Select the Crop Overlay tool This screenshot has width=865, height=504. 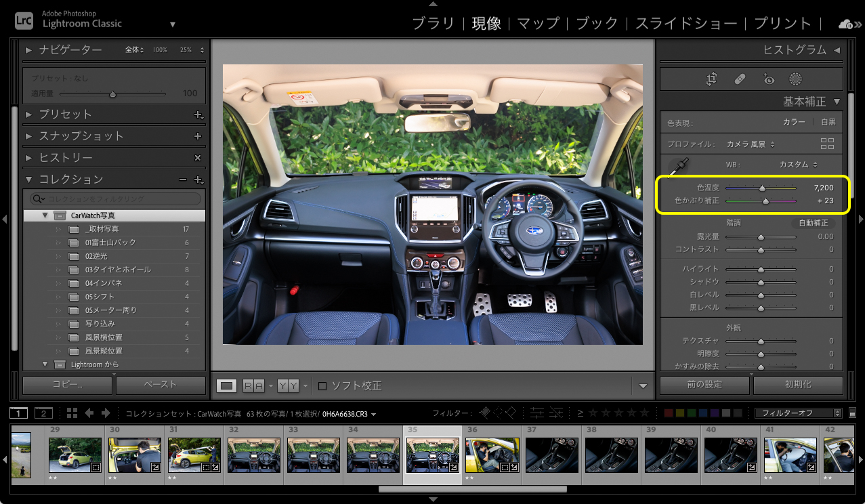click(x=711, y=79)
